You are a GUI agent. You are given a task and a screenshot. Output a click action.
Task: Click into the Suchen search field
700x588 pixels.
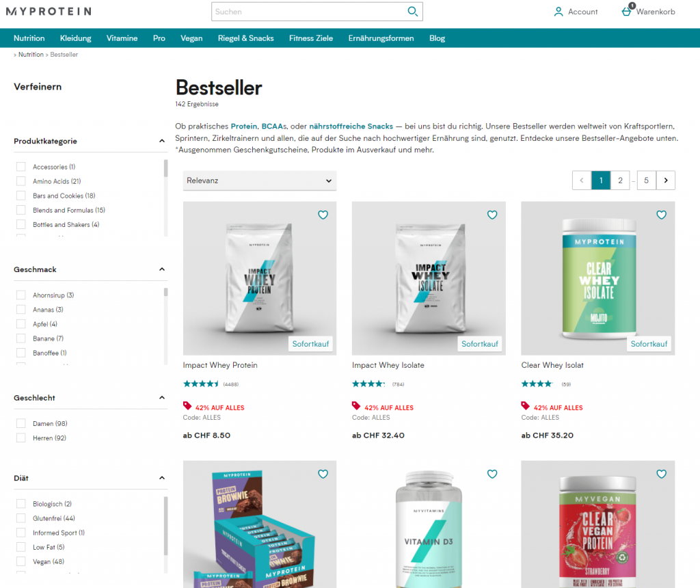pos(308,12)
